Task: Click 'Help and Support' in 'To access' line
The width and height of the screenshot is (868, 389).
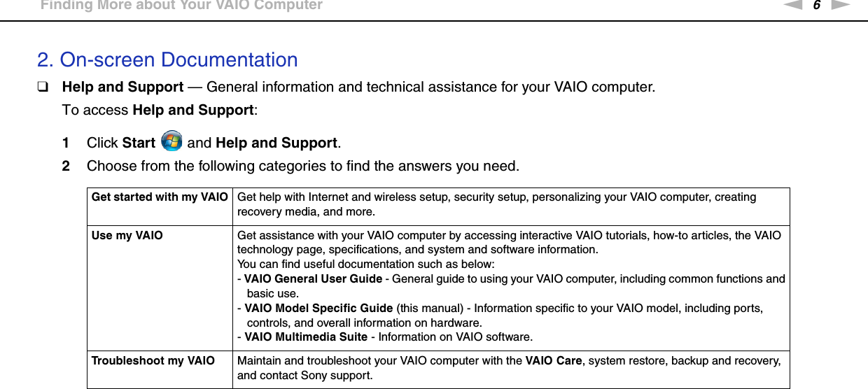Action: (x=192, y=110)
